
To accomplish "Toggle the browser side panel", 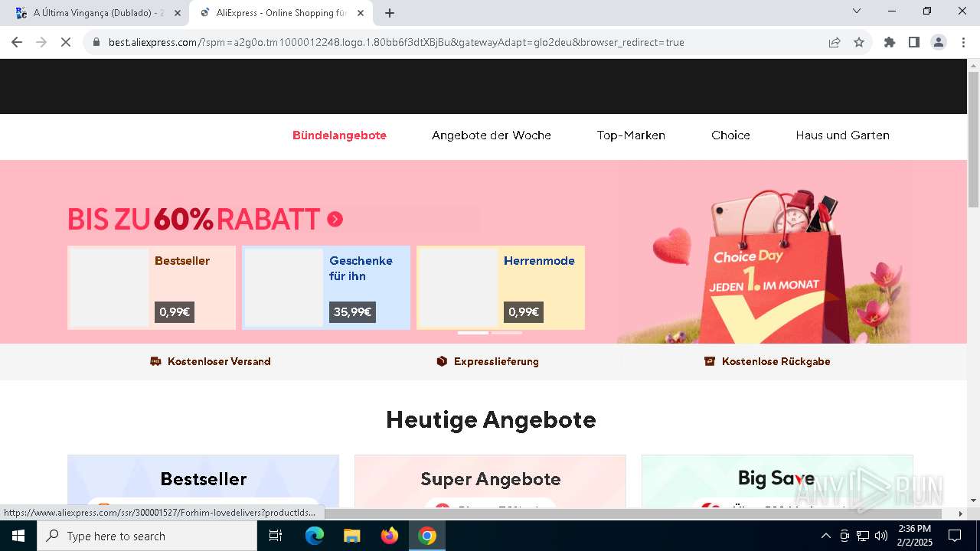I will (914, 42).
